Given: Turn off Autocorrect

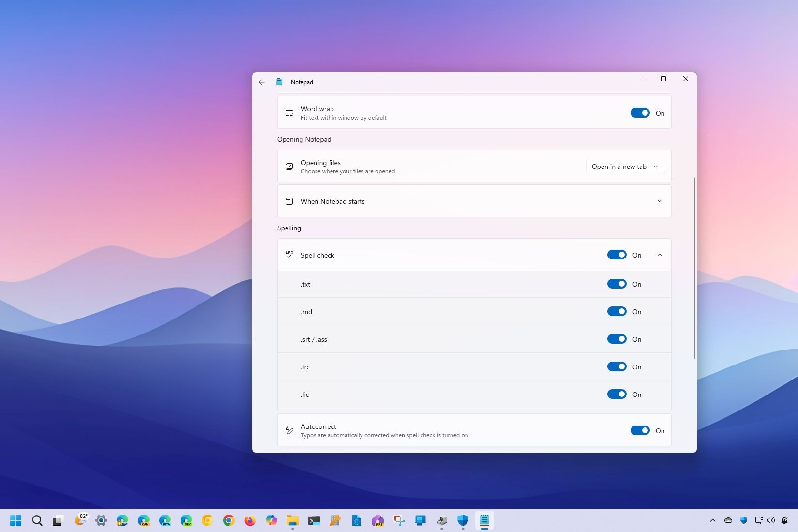Looking at the screenshot, I should [x=640, y=430].
